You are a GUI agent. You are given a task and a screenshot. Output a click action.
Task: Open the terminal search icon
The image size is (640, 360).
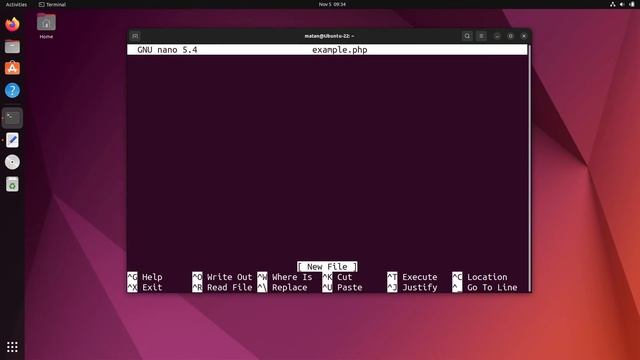tap(467, 36)
